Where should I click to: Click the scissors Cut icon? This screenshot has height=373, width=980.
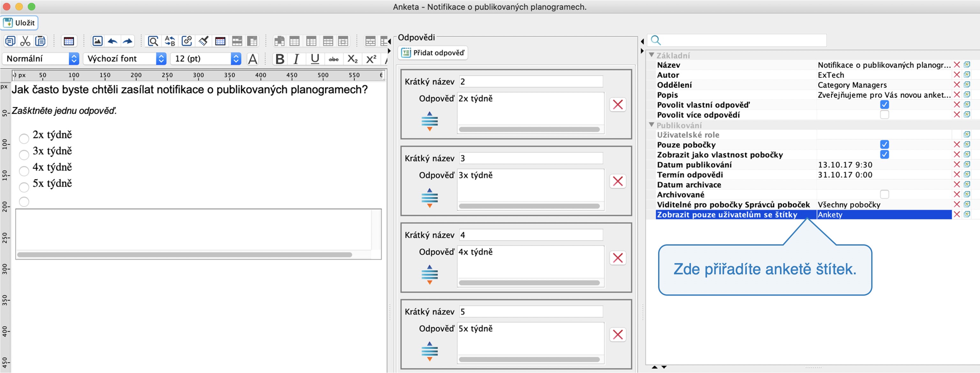pyautogui.click(x=25, y=41)
